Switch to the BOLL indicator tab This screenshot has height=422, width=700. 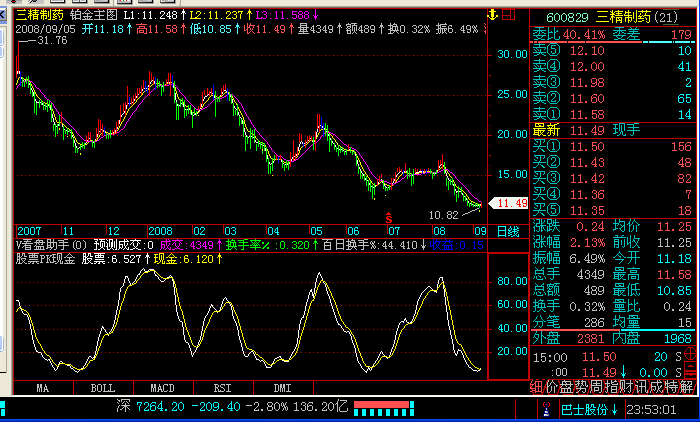[x=103, y=388]
